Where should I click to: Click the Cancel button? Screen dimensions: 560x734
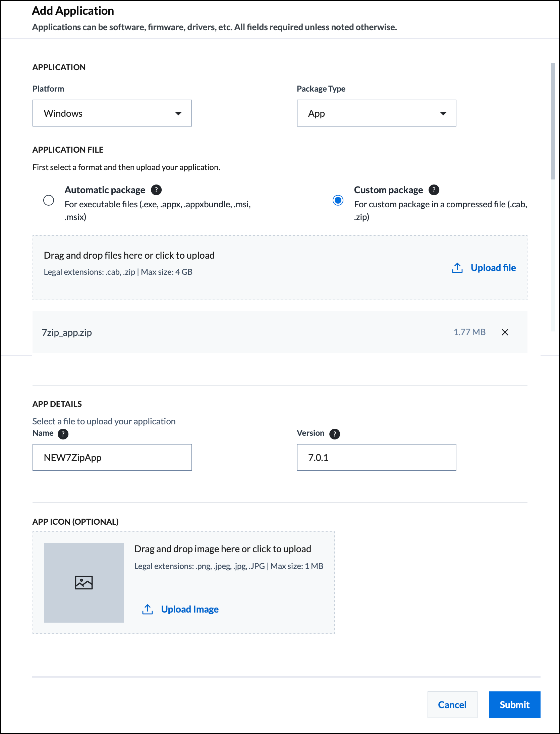pos(452,705)
